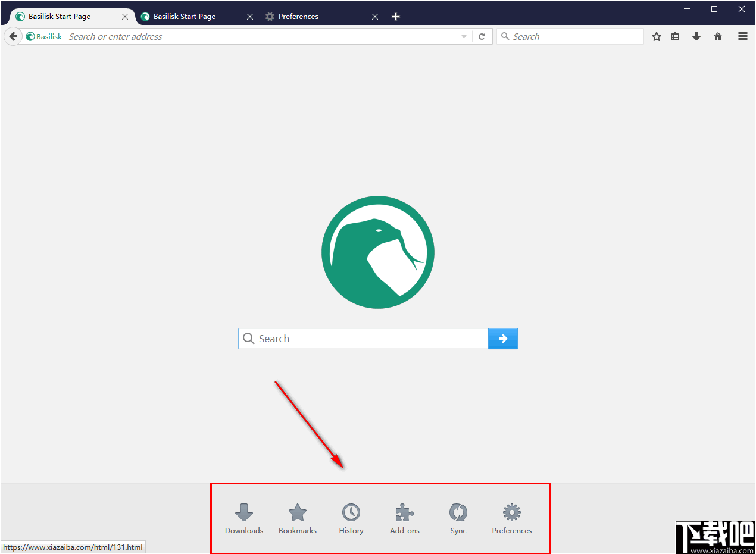Reload the current page
756x554 pixels.
[x=482, y=36]
